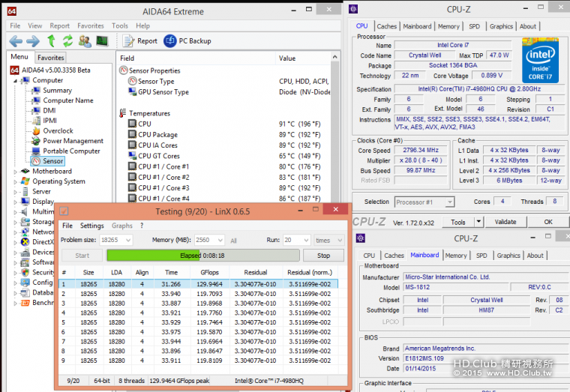Screen dimensions: 570x392
Task: Open the Memory (MiB) dropdown in LinX
Action: (221, 241)
